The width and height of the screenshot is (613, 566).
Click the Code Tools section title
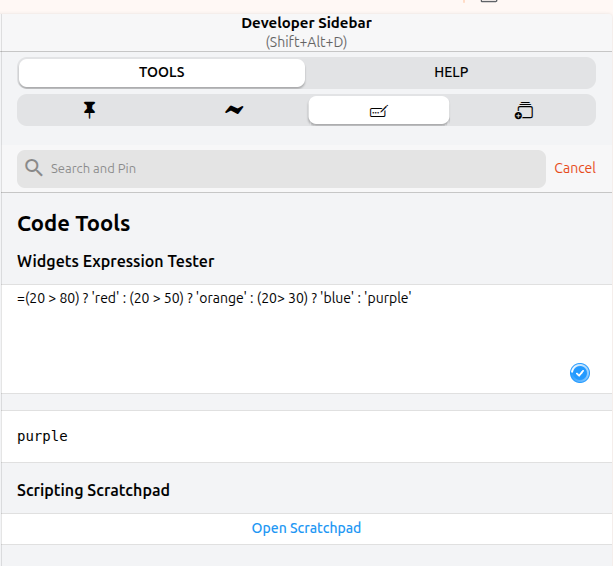tap(74, 224)
